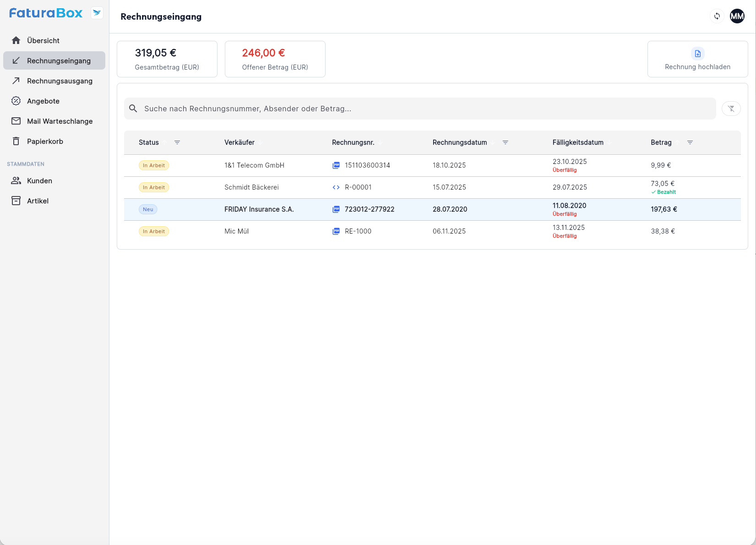
Task: Click PDF icon of FRIDAY Insurance invoice
Action: [x=336, y=209]
